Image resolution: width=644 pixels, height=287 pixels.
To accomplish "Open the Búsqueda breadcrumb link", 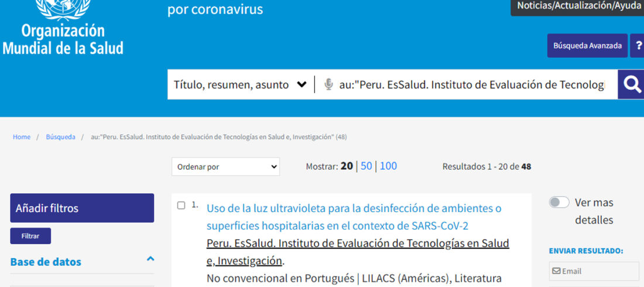I will [60, 137].
